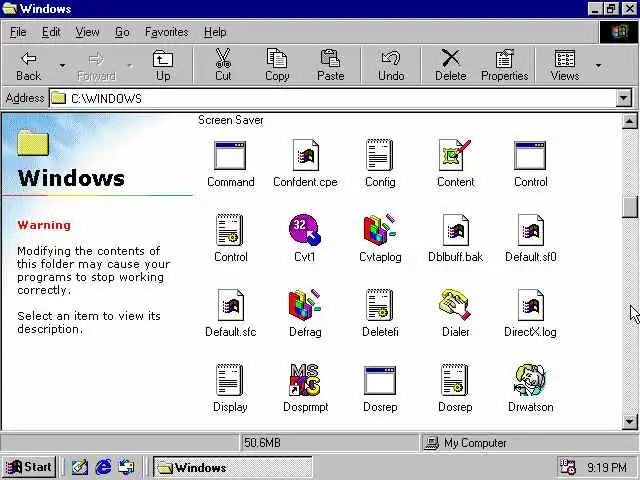This screenshot has height=480, width=640.
Task: Click the 50.6MB status bar entry
Action: 329,442
